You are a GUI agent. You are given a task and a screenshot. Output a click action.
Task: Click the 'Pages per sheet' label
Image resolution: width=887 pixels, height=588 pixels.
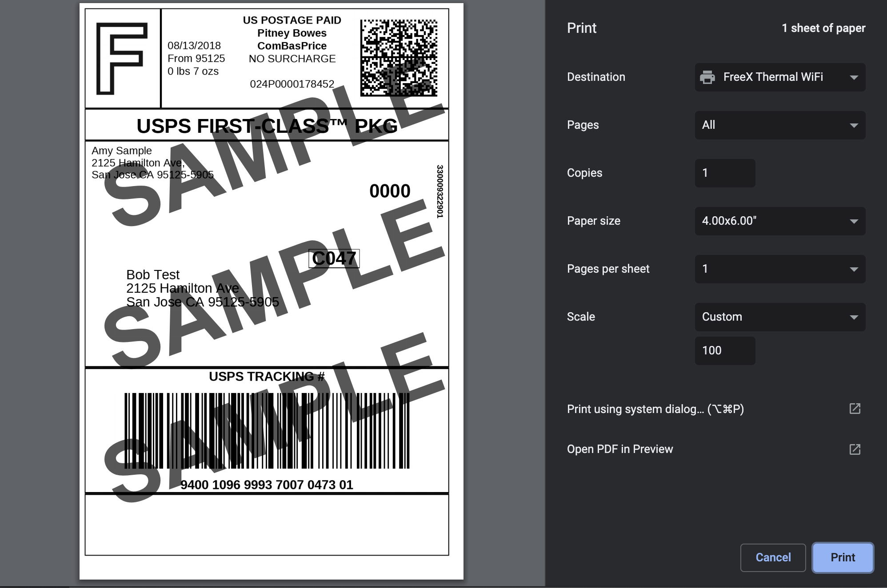608,269
